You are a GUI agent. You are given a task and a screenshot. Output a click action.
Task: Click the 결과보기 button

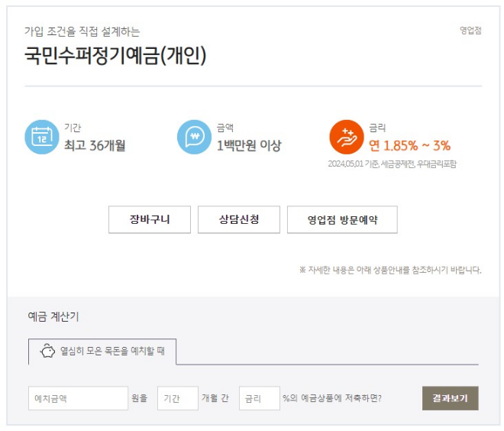(450, 398)
